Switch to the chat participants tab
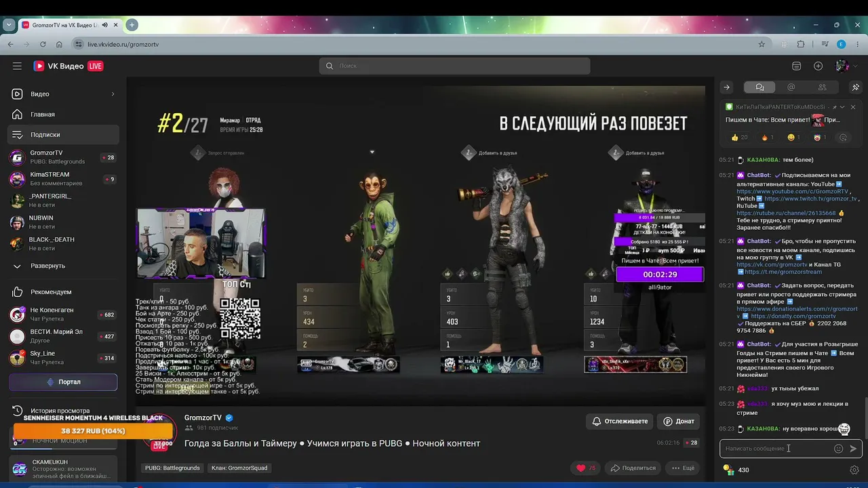868x488 pixels. point(822,87)
